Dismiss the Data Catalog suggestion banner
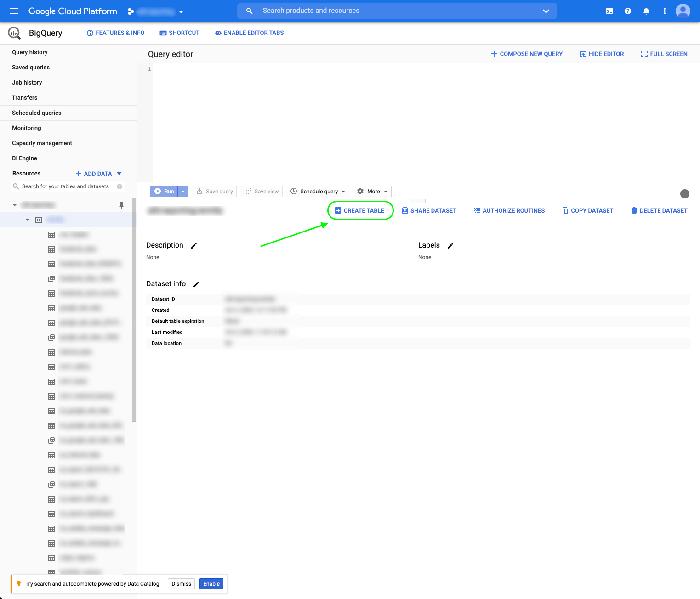The height and width of the screenshot is (599, 700). click(181, 584)
